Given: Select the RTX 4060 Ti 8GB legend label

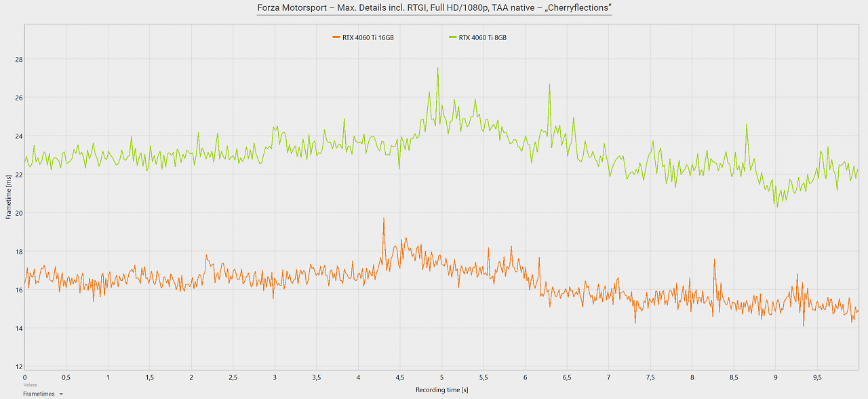Looking at the screenshot, I should pyautogui.click(x=482, y=38).
